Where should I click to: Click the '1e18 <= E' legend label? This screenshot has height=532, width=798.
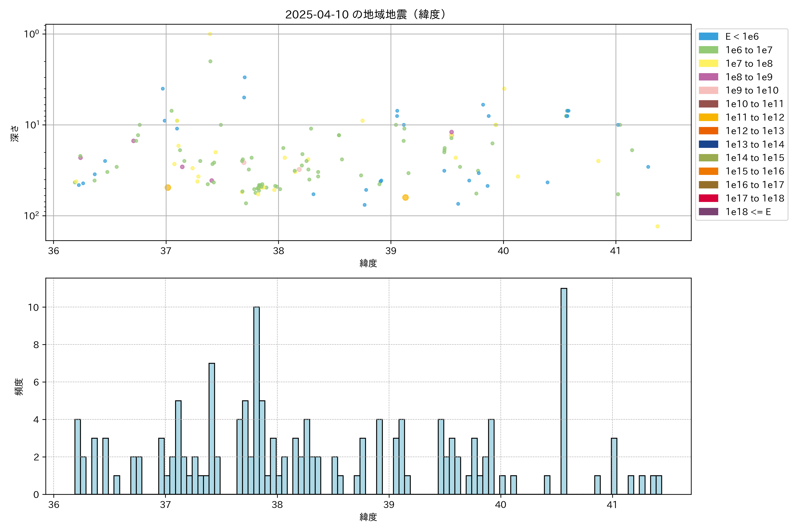pyautogui.click(x=748, y=212)
